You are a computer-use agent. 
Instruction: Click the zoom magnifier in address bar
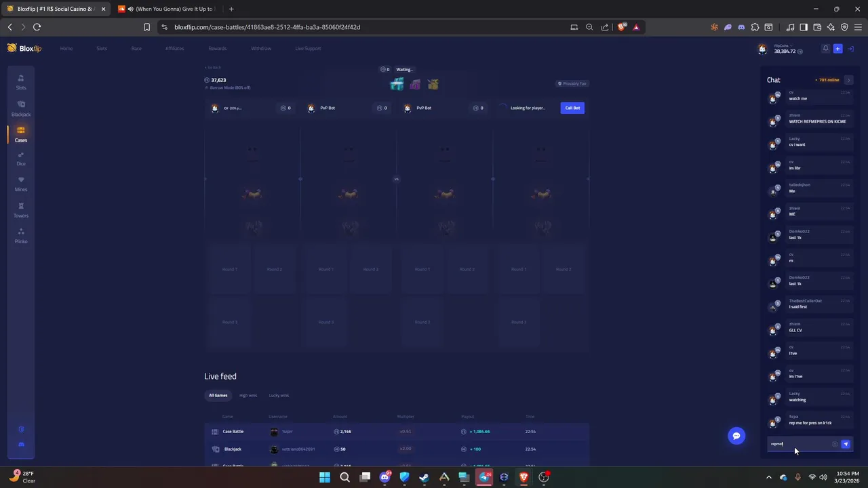pos(589,27)
